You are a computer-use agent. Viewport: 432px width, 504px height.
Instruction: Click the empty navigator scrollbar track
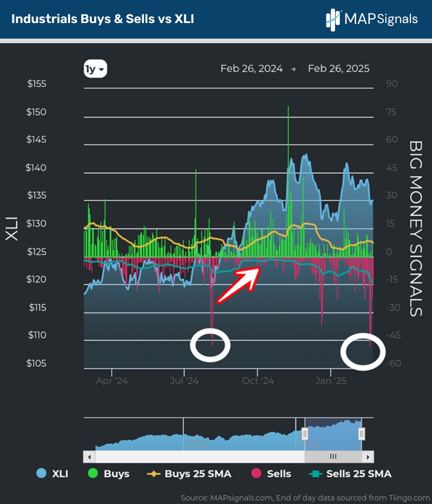[199, 457]
